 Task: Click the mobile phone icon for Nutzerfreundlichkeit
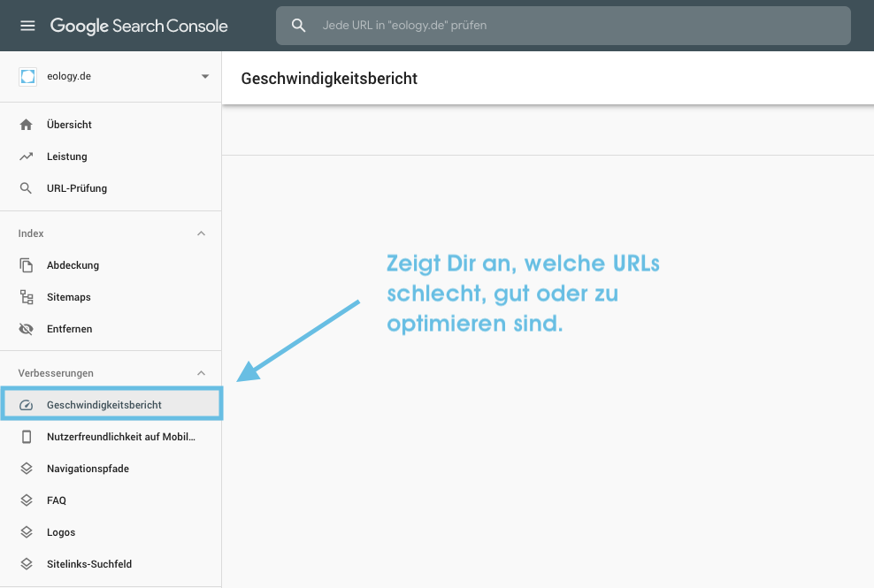click(27, 437)
